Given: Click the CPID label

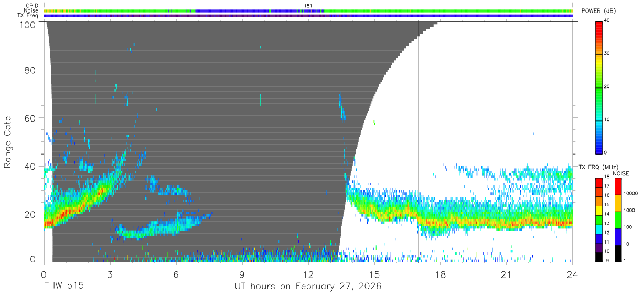Looking at the screenshot, I should pos(31,6).
